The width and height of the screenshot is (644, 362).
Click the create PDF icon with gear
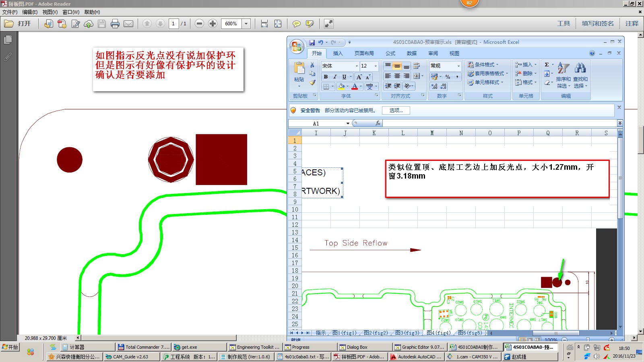pos(62,24)
